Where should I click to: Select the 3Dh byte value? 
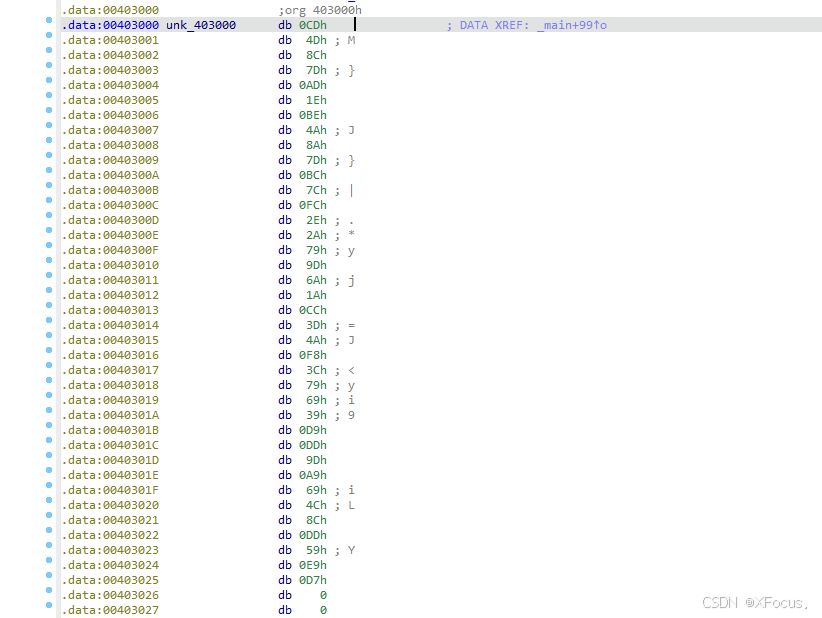tap(316, 326)
